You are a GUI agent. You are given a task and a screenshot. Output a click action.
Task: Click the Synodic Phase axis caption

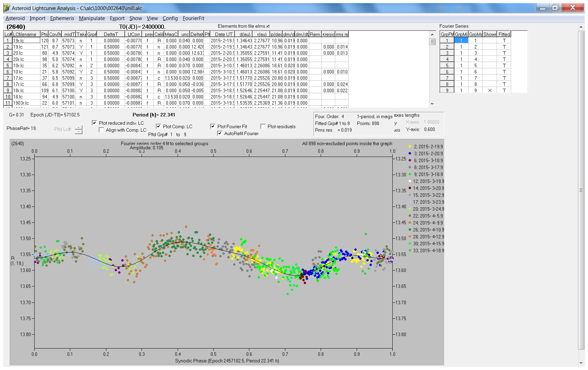[227, 361]
